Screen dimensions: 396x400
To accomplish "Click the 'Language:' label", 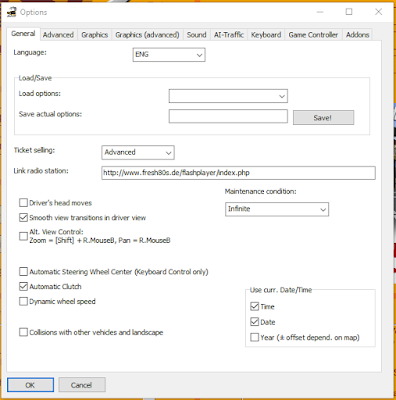I will click(x=30, y=53).
